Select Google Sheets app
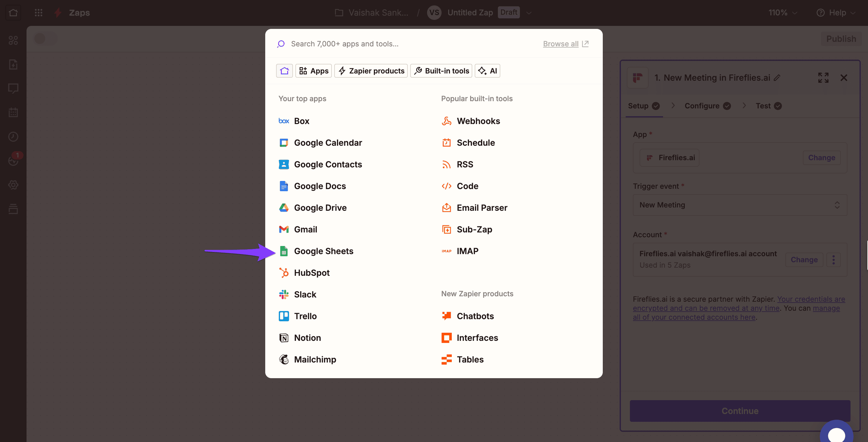The image size is (868, 442). 316,251
